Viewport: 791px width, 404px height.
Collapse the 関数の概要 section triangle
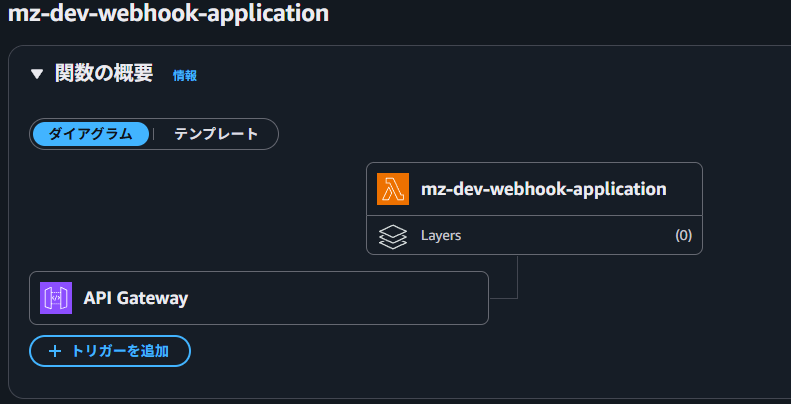[x=37, y=75]
